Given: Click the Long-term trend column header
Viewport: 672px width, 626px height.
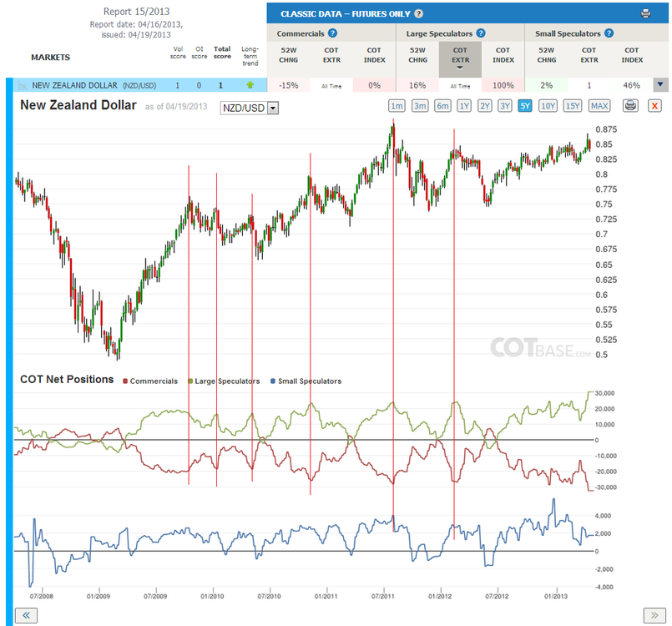Looking at the screenshot, I should coord(250,56).
